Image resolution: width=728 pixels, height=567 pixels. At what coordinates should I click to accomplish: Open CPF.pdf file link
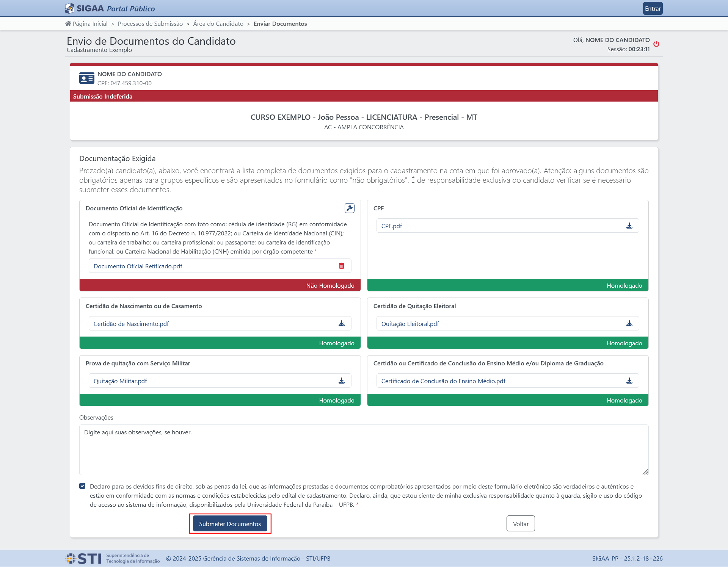[392, 226]
